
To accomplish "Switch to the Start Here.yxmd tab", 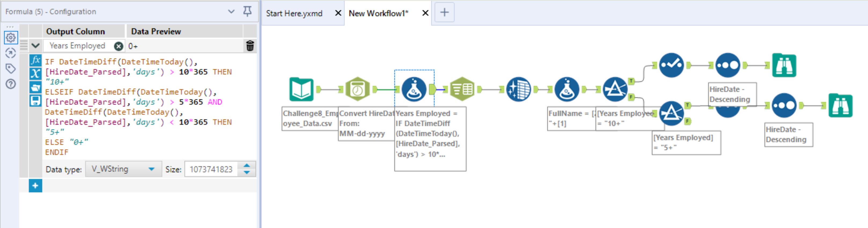I will pos(294,13).
